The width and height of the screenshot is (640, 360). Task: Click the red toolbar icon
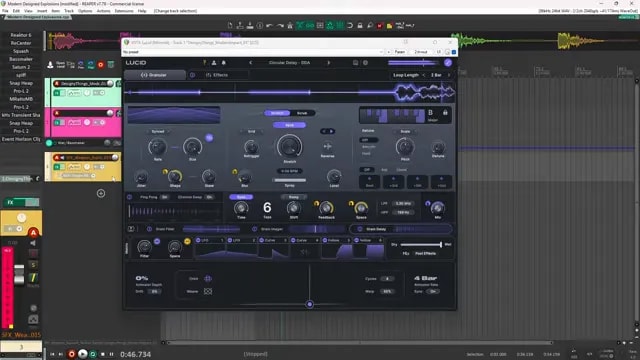pyautogui.click(x=380, y=25)
